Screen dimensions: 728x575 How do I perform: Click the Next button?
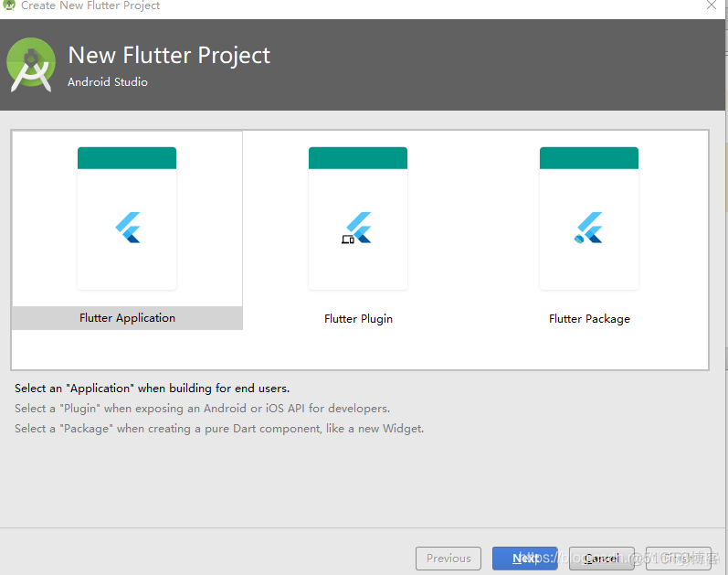coord(524,559)
